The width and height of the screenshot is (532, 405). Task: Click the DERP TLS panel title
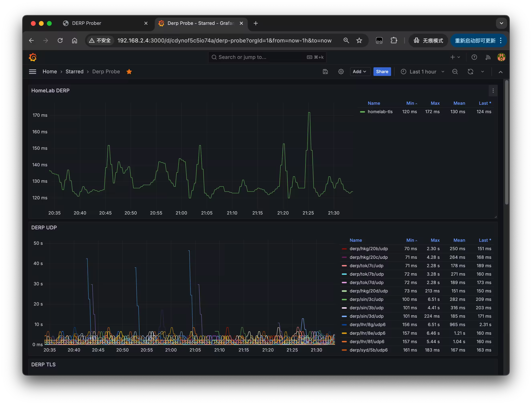pyautogui.click(x=43, y=365)
